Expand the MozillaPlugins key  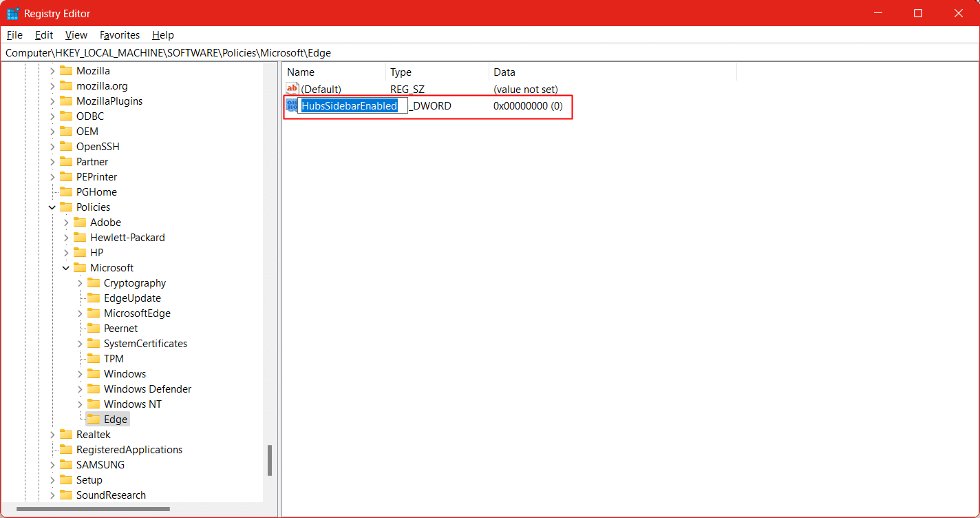(x=52, y=101)
